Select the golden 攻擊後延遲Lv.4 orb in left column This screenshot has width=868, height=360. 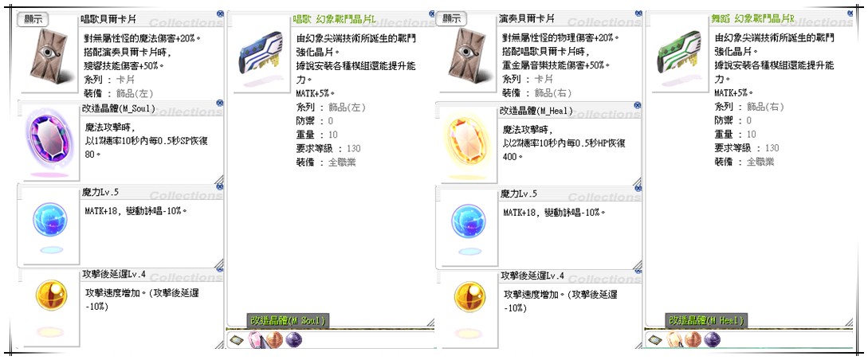click(x=51, y=295)
